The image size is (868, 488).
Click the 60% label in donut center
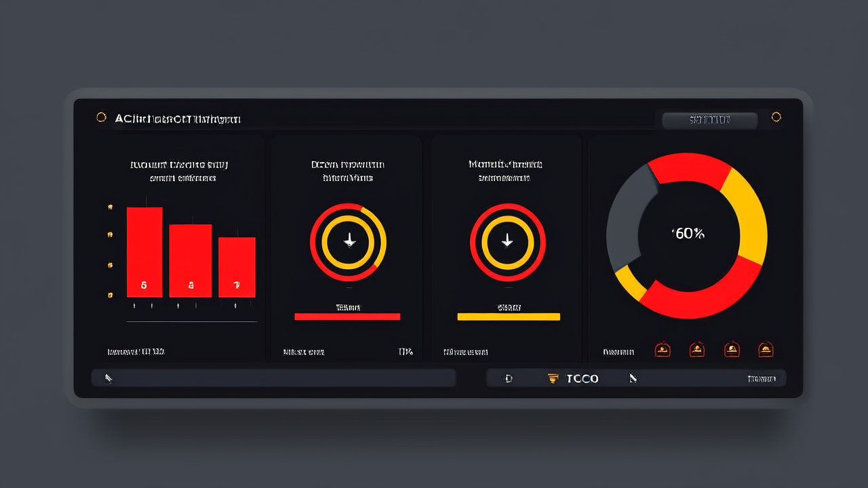(689, 234)
